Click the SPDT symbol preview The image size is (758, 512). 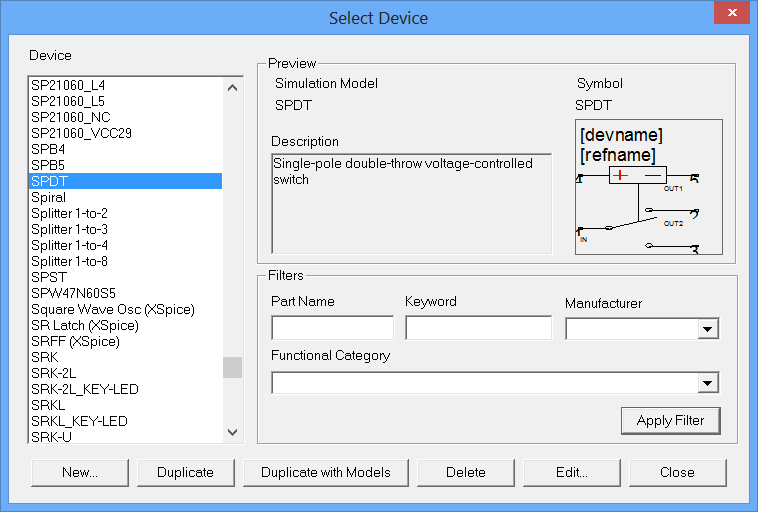647,187
